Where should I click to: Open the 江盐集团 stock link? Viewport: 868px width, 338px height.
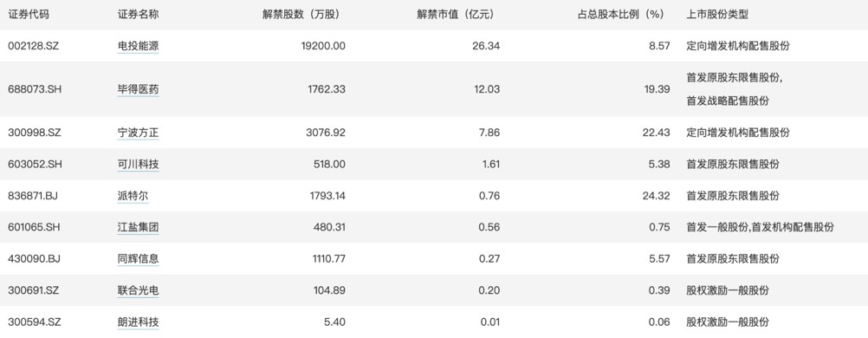coord(139,227)
